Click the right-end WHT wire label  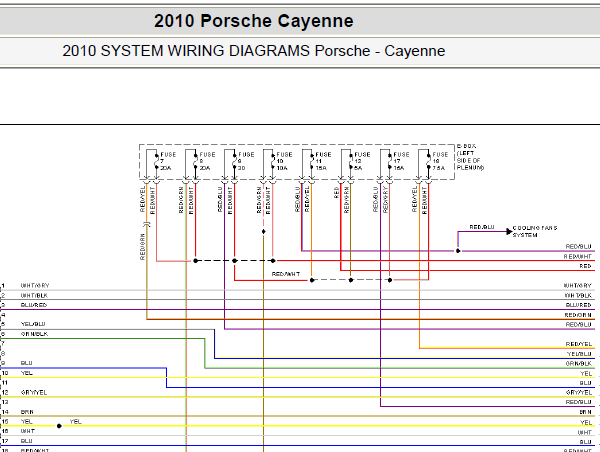click(x=585, y=432)
